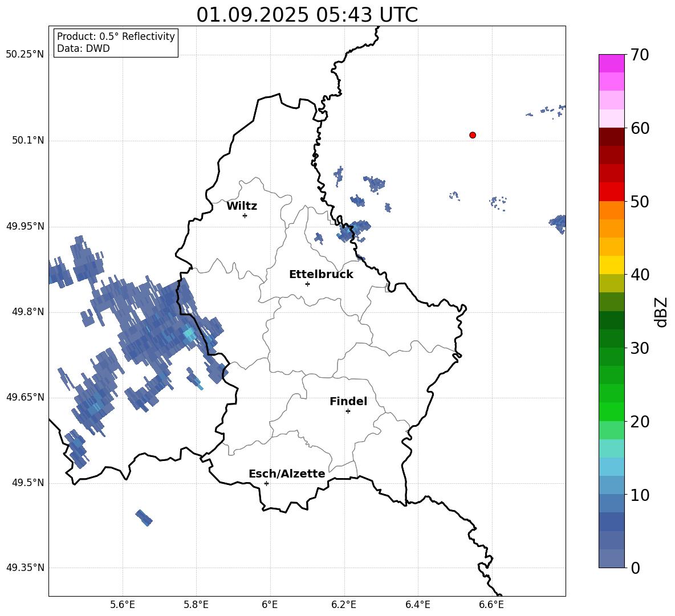
Task: Click the radar echo at right map edge
Action: [x=558, y=224]
